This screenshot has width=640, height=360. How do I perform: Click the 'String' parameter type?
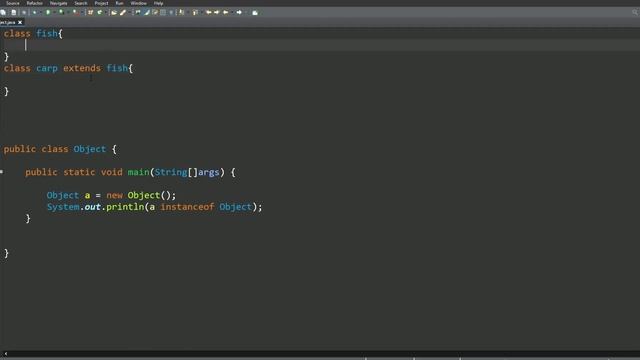click(171, 172)
